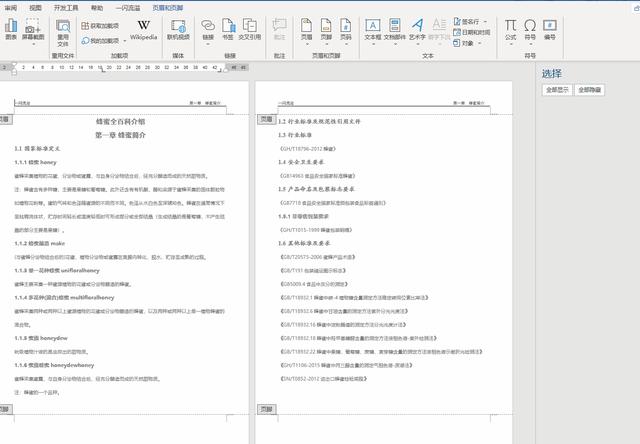Expand the 我的加载项 dropdown arrow

(x=125, y=41)
